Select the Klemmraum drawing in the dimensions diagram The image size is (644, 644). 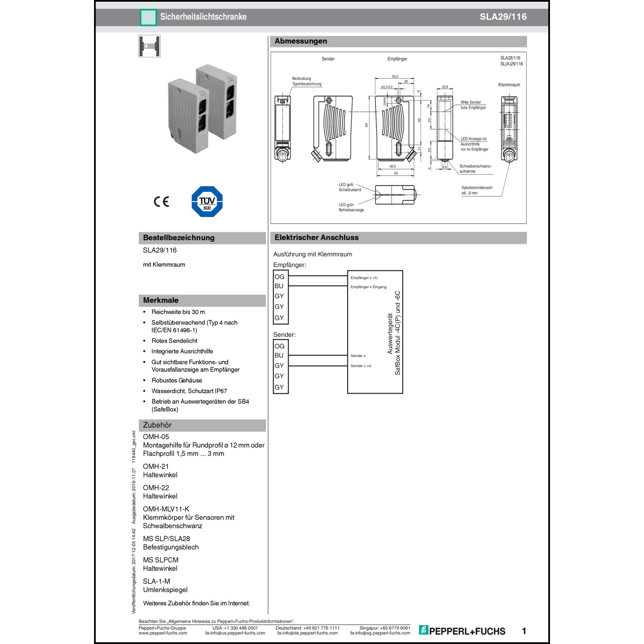tap(509, 129)
